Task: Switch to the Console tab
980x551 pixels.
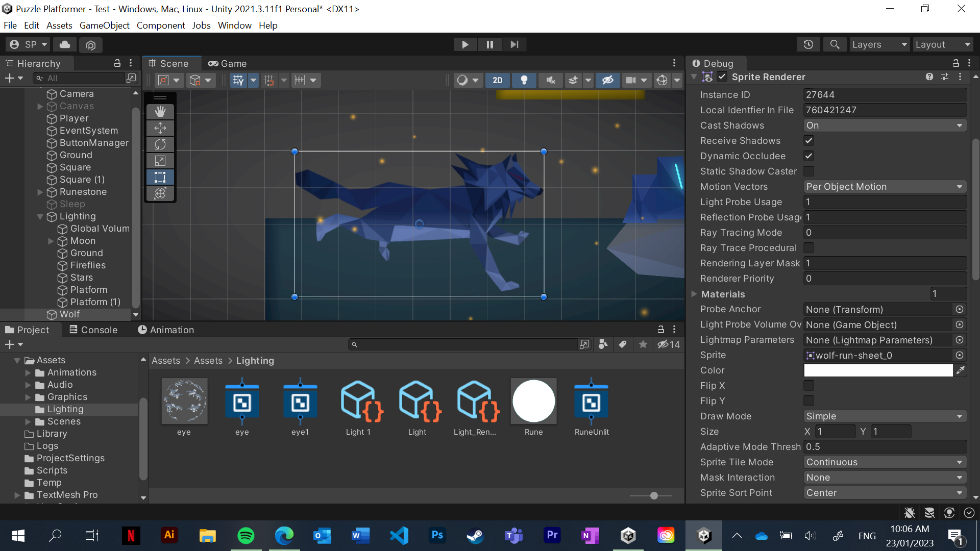Action: tap(94, 330)
